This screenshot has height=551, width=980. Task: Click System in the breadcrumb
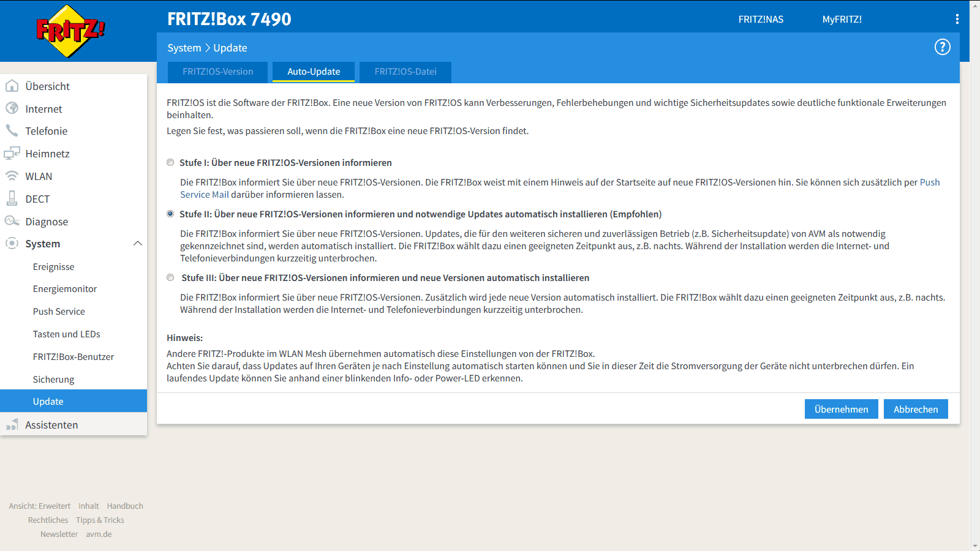(184, 48)
